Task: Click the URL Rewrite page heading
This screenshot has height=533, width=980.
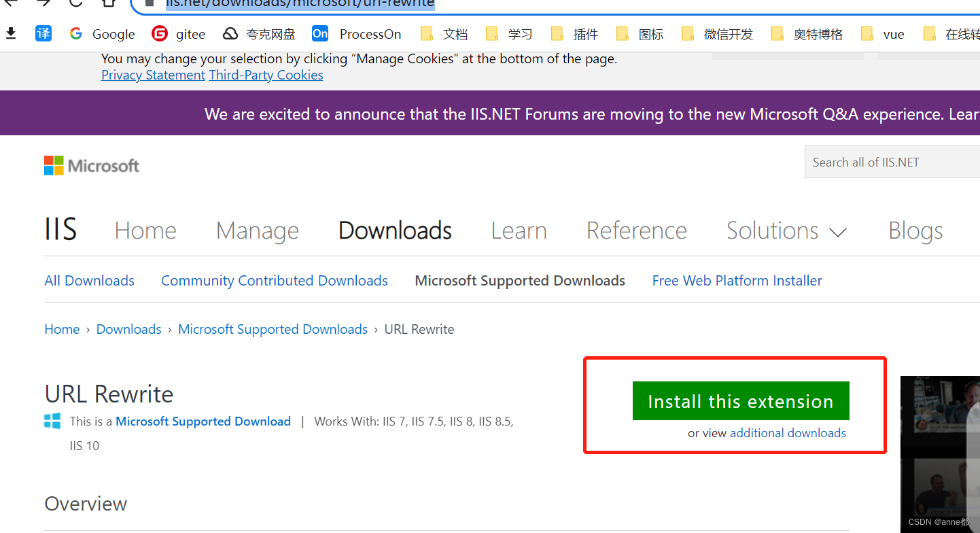Action: [109, 394]
